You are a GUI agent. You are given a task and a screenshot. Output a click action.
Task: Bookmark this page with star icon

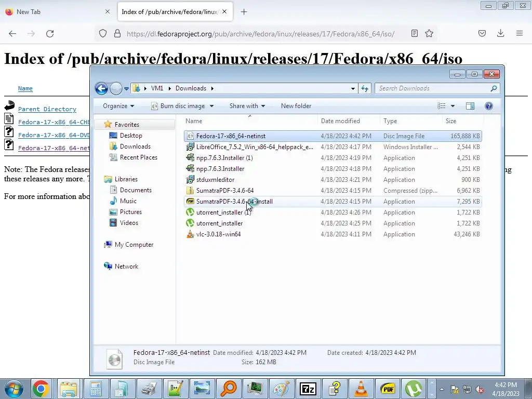point(429,33)
